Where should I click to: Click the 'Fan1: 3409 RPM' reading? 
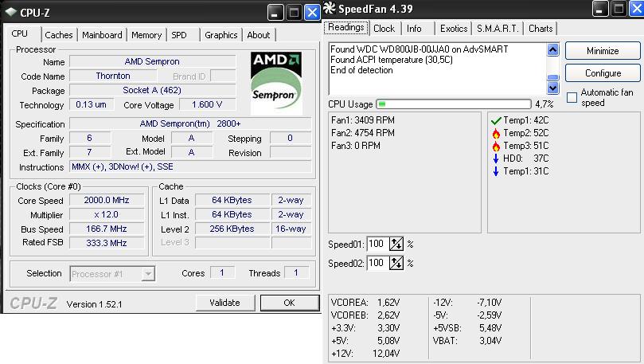point(363,120)
